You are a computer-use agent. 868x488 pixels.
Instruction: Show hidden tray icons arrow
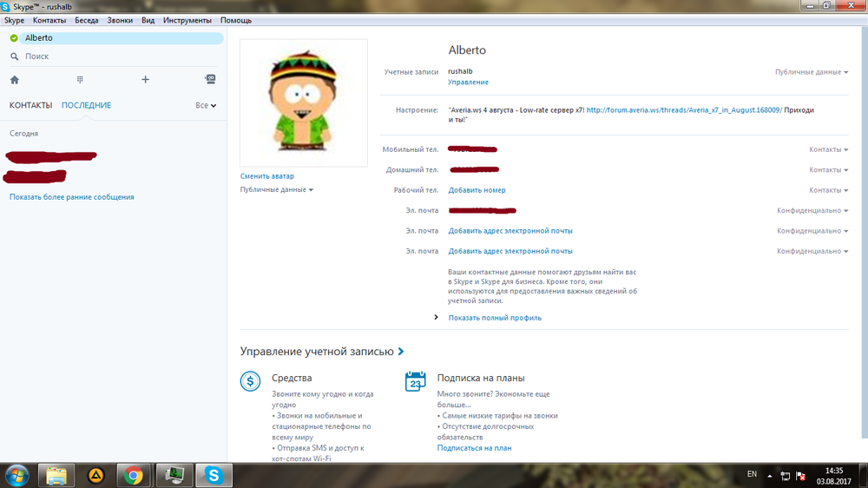[769, 476]
